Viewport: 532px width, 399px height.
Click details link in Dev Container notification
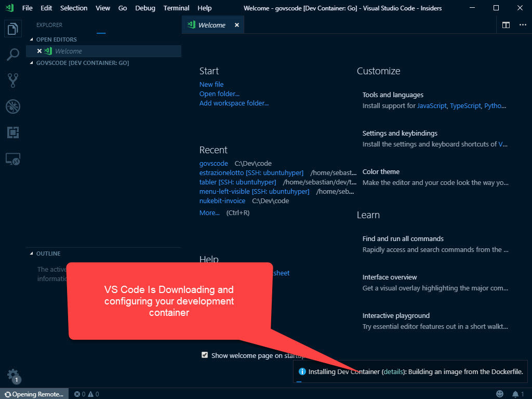(x=393, y=371)
